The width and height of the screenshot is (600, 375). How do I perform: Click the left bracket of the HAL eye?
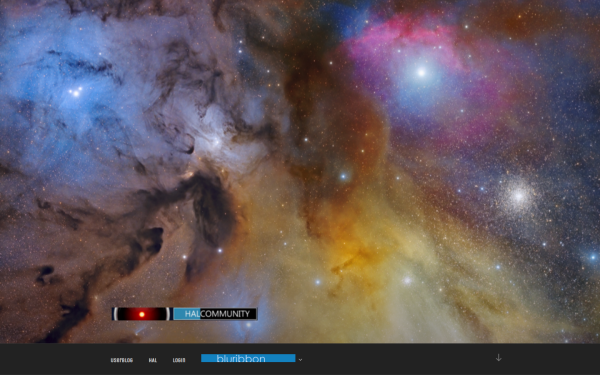(115, 314)
